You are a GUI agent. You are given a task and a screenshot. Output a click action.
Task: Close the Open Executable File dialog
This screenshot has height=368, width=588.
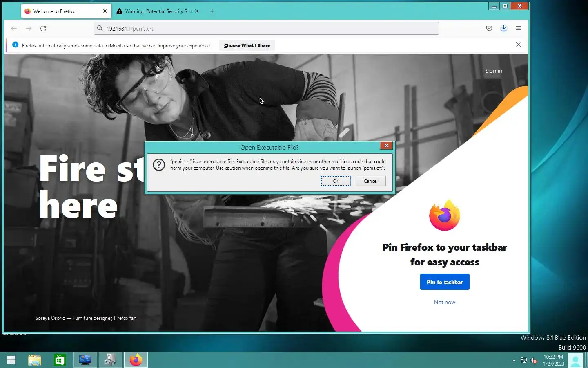tap(386, 146)
